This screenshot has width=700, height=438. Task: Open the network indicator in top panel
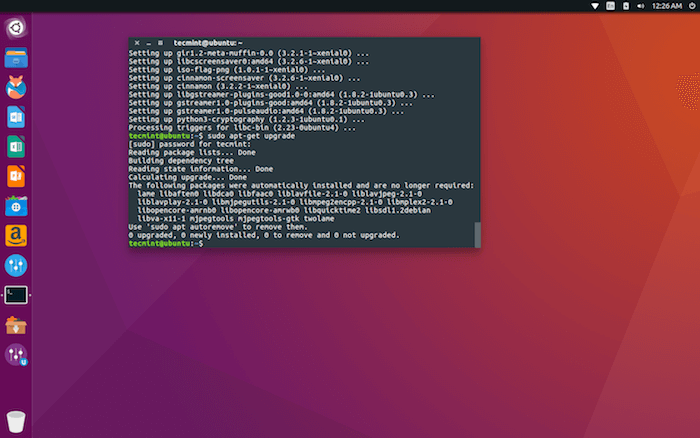[595, 6]
